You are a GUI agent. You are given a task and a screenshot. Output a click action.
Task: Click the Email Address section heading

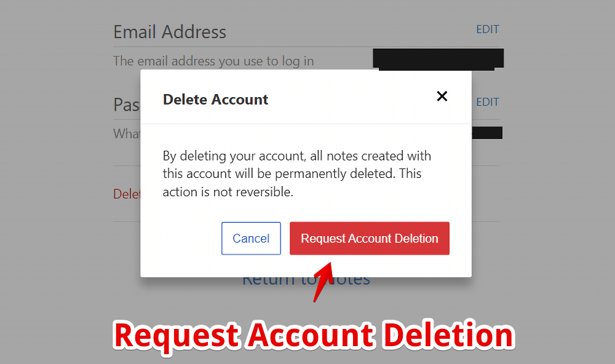coord(170,32)
